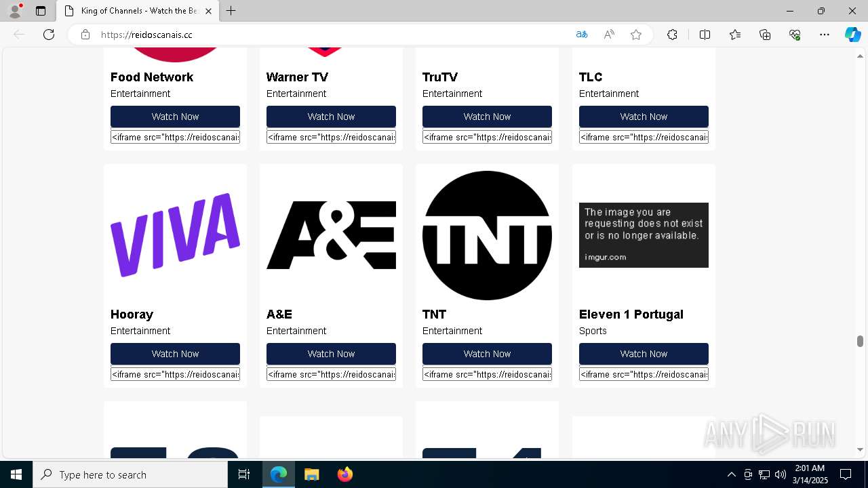Click the Eleven 1 Portugal title
The width and height of the screenshot is (868, 488).
pyautogui.click(x=631, y=314)
